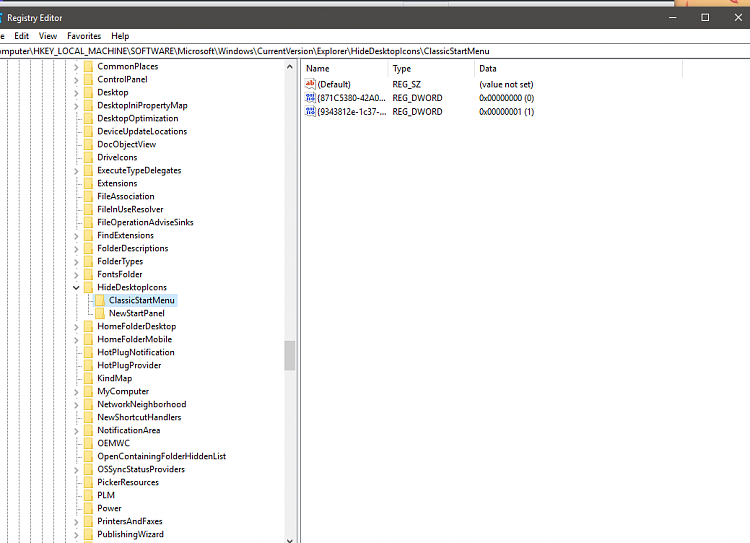Click the FileInUseResolver folder icon
Image resolution: width=750 pixels, height=543 pixels.
tap(88, 209)
